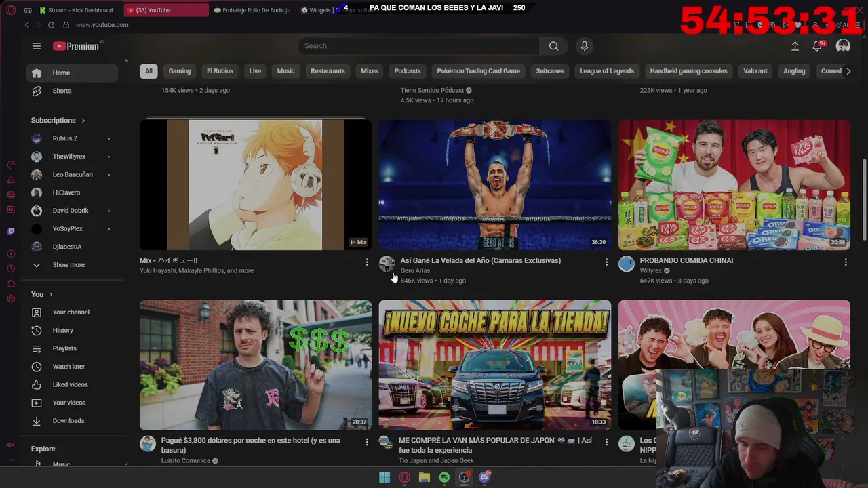Open Your channel link
The width and height of the screenshot is (868, 488).
point(72,312)
